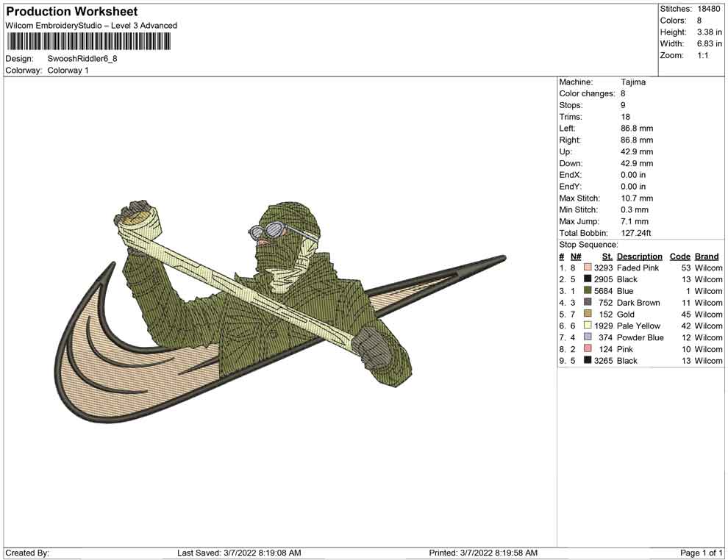The image size is (728, 560).
Task: Click the 'Color changes:' label
Action: click(587, 94)
